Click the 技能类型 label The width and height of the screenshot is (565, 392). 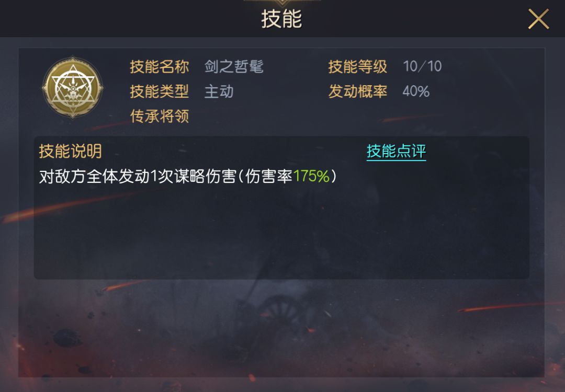(159, 91)
